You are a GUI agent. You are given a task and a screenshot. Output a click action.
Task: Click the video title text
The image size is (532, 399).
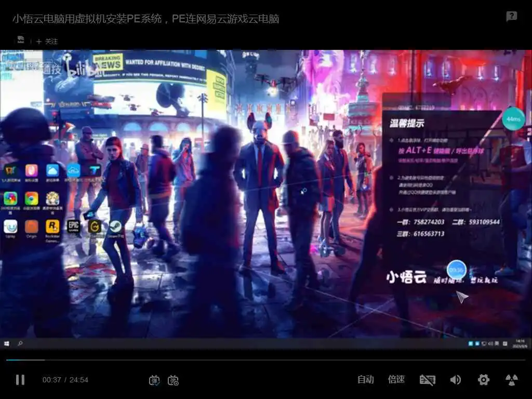146,19
